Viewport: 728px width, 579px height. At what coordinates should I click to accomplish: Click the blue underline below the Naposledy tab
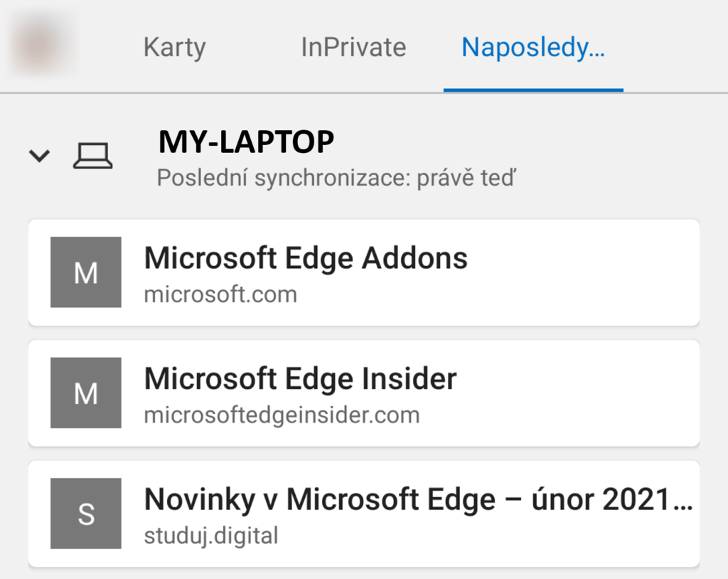[533, 90]
